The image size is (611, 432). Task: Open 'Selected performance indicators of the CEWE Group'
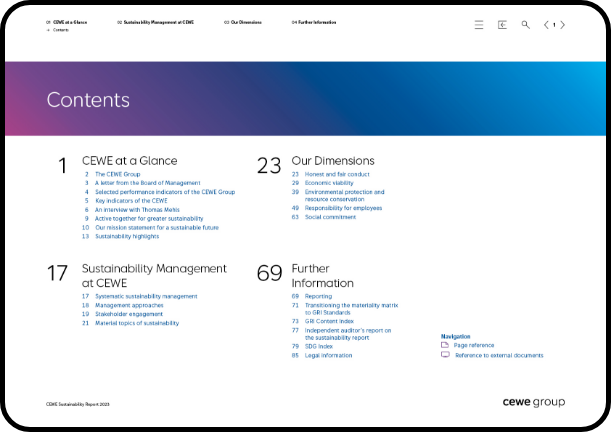[165, 192]
